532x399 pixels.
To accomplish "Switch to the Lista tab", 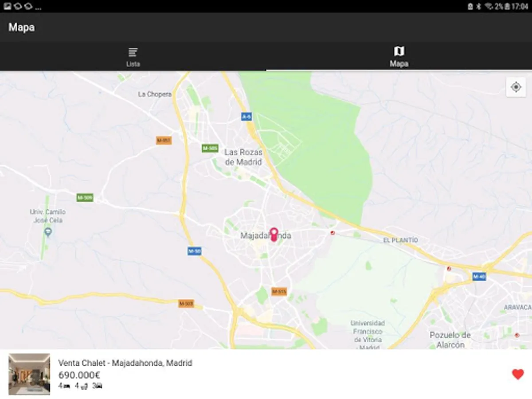I will tap(133, 57).
